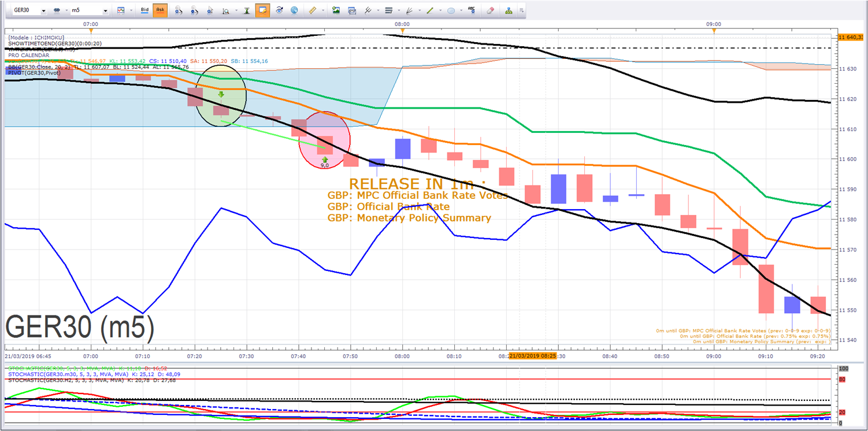The height and width of the screenshot is (431, 868).
Task: Click the blue pie chart icon
Action: coord(294,10)
